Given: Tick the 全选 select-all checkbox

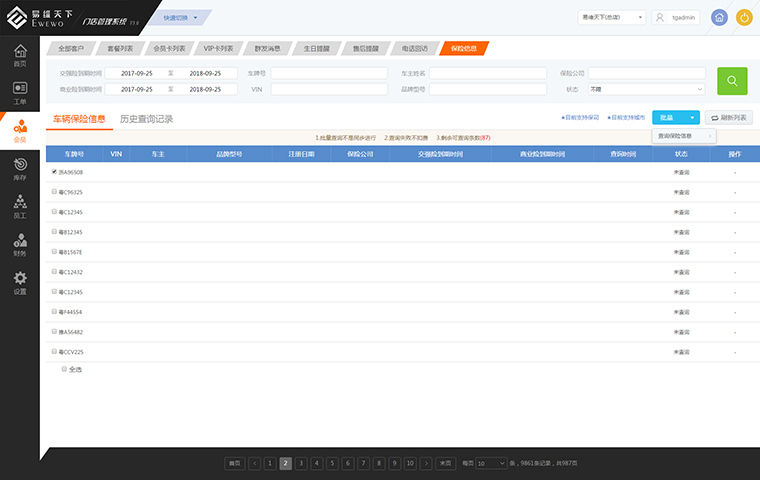Looking at the screenshot, I should [64, 369].
